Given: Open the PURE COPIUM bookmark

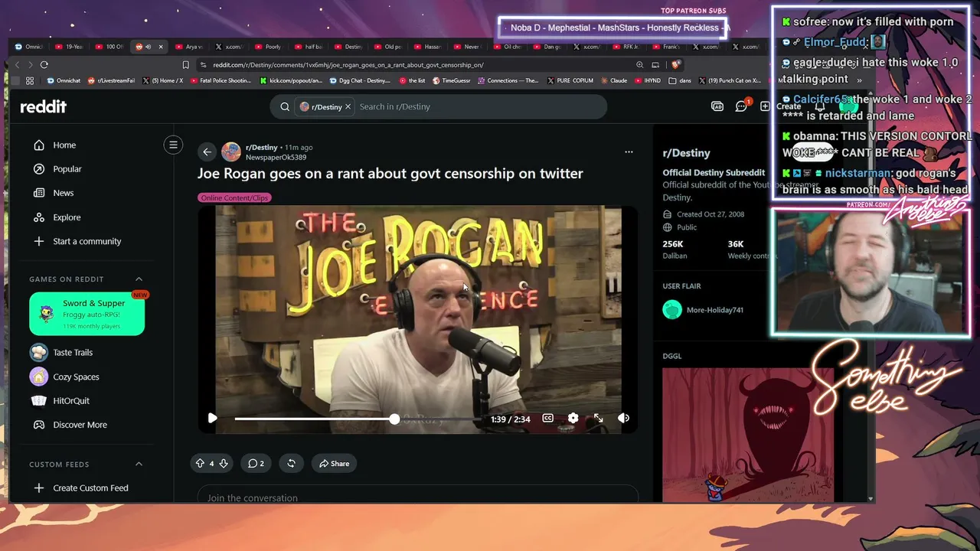Looking at the screenshot, I should 570,80.
